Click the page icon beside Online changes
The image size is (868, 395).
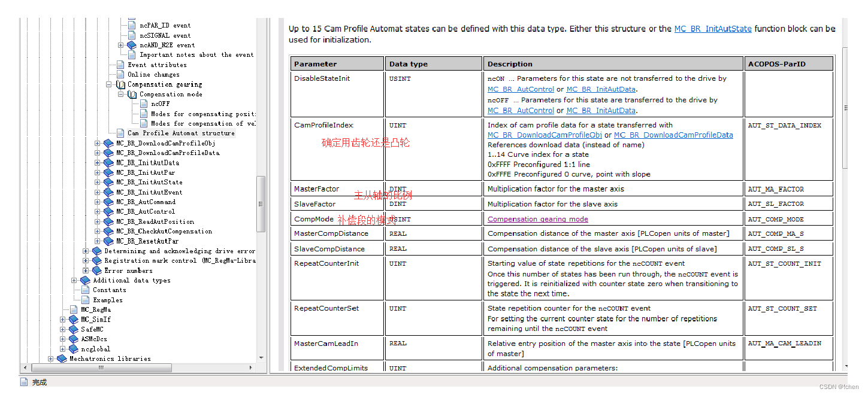tap(120, 74)
